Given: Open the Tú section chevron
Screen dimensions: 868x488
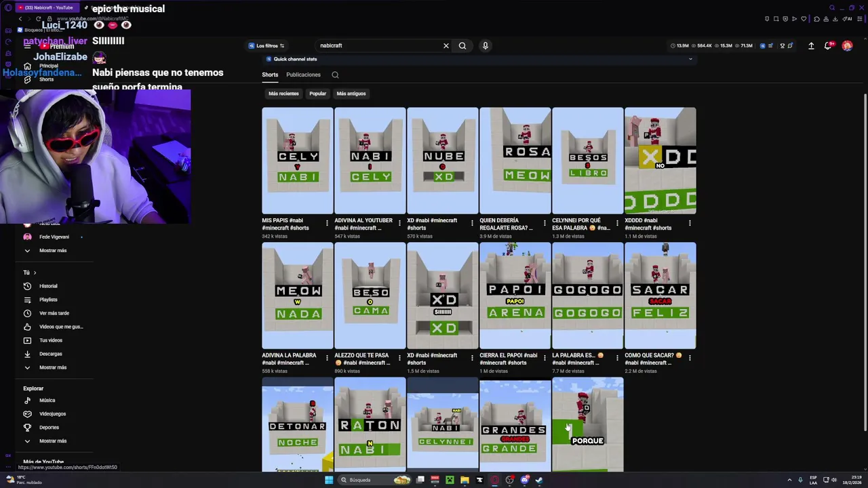Looking at the screenshot, I should pos(35,272).
